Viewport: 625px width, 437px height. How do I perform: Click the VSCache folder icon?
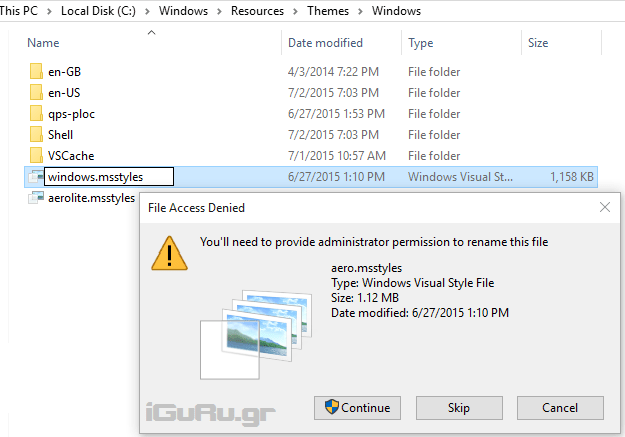(x=35, y=156)
